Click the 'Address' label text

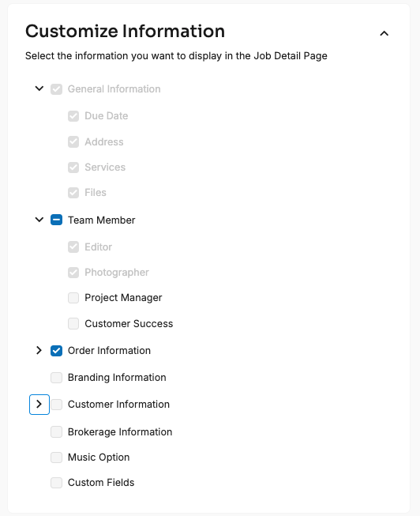pos(104,141)
